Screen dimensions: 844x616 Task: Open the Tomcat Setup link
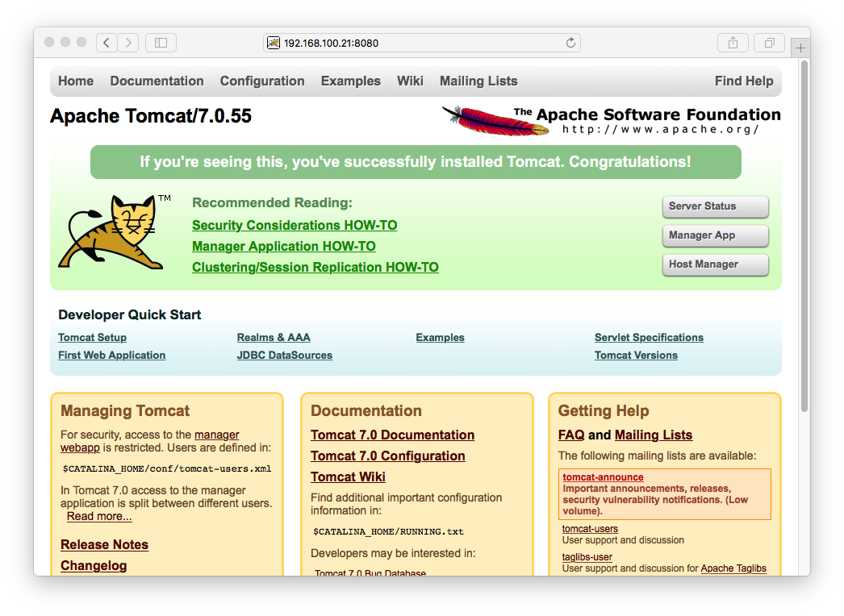pyautogui.click(x=92, y=337)
